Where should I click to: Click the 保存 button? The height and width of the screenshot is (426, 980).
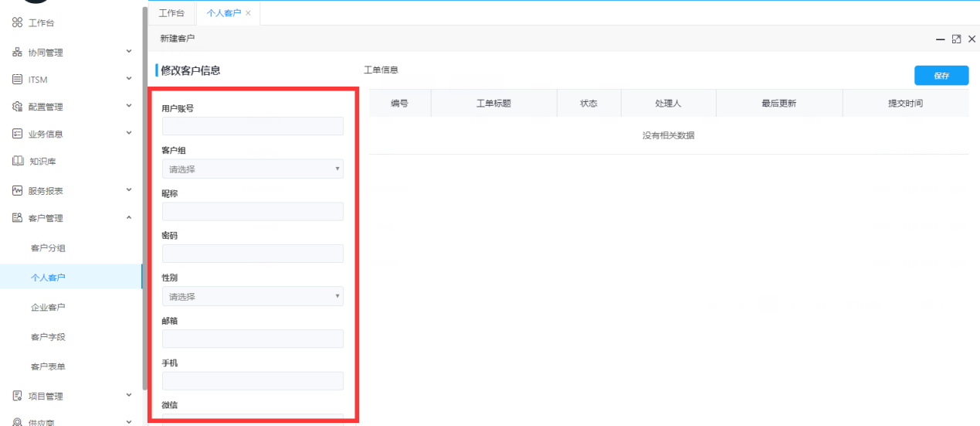[941, 76]
